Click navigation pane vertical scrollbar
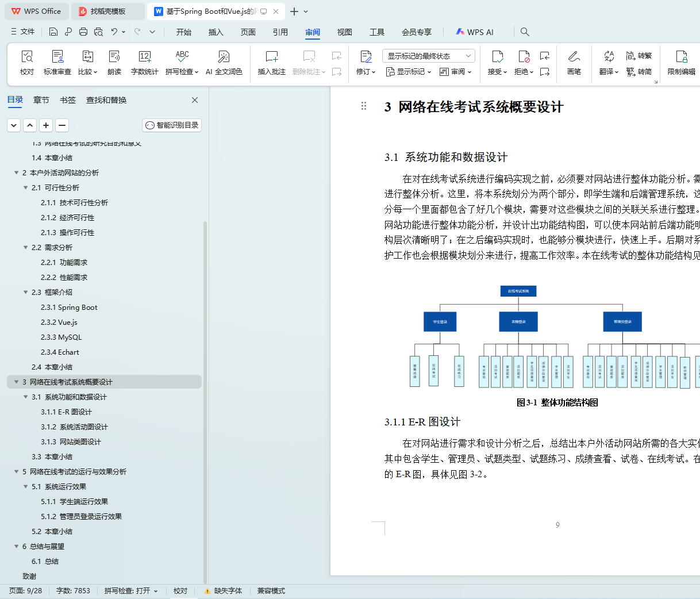 tap(205, 402)
